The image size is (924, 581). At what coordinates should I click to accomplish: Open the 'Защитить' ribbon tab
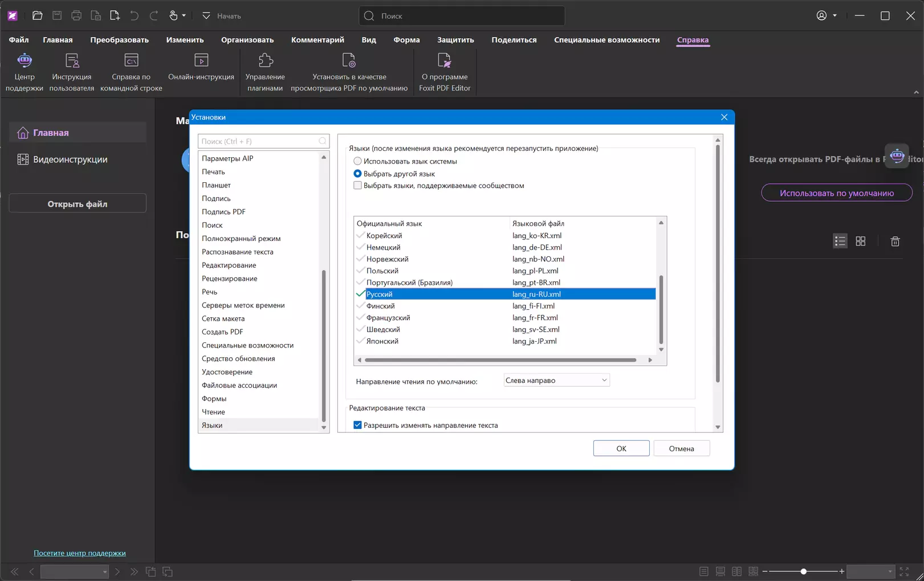pos(455,40)
